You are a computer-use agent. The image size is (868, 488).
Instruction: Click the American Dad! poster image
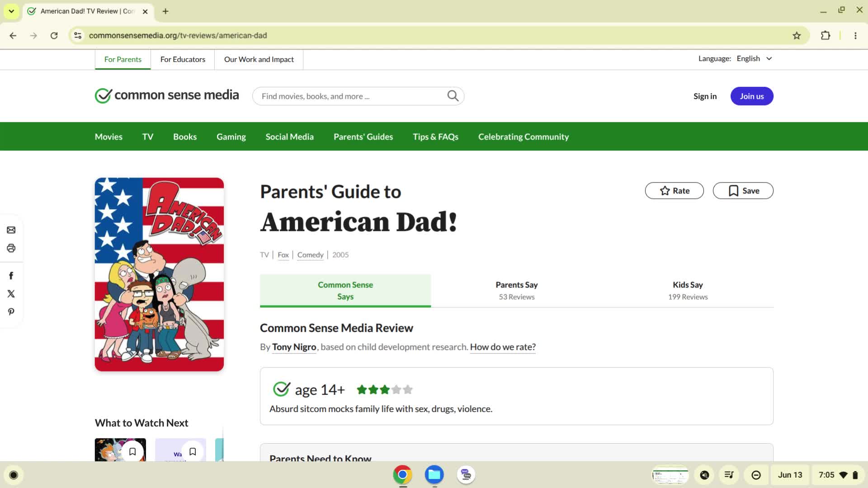click(x=159, y=274)
